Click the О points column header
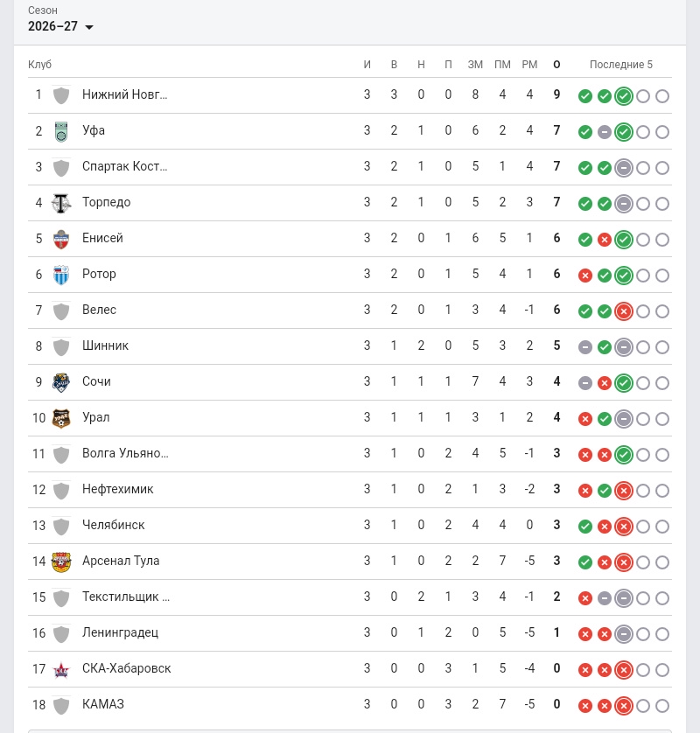The image size is (700, 733). 556,65
